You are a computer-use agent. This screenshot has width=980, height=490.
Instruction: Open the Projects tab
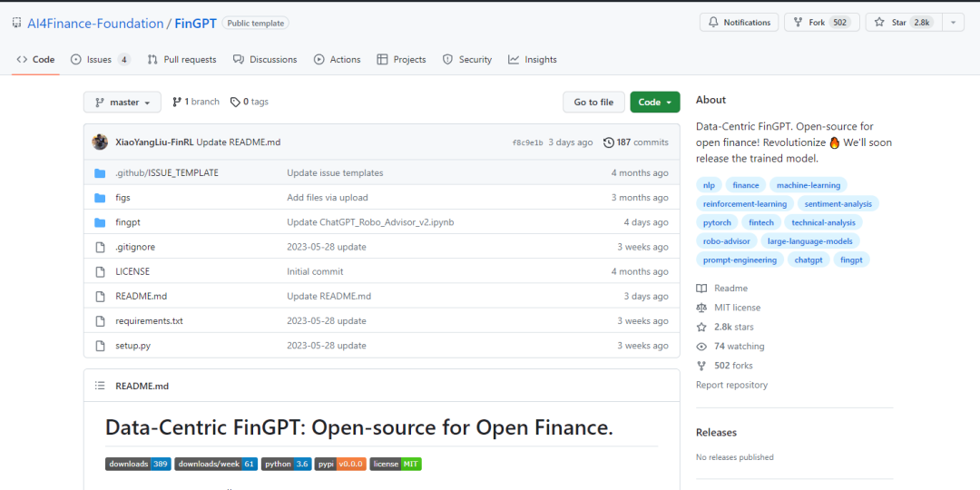[x=402, y=60]
